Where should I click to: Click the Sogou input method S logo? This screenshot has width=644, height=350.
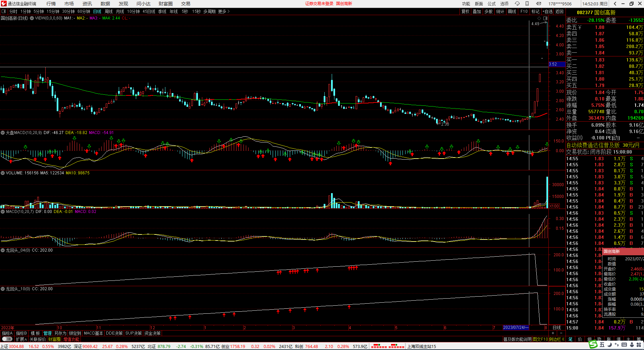pyautogui.click(x=593, y=344)
